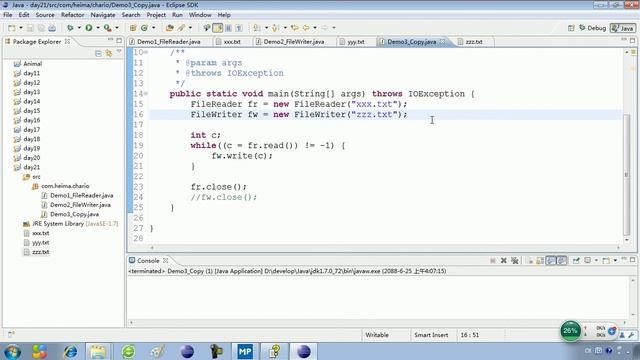Open the Refactor menu
Screen dimensions: 640x360
[x=72, y=15]
